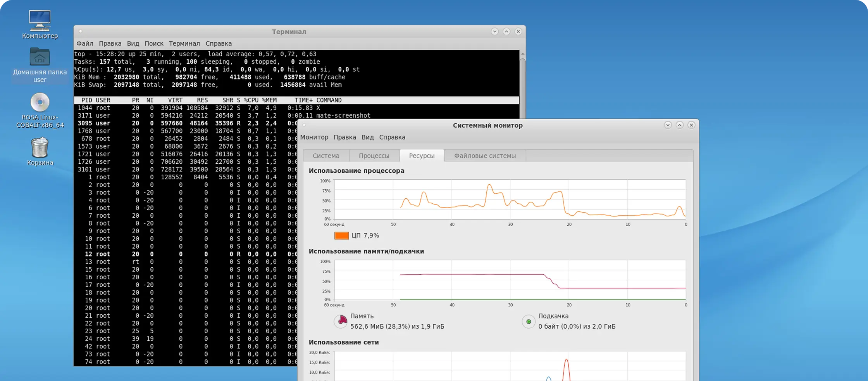This screenshot has height=381, width=868.
Task: Maximize the Системный монитор window
Action: click(x=680, y=125)
